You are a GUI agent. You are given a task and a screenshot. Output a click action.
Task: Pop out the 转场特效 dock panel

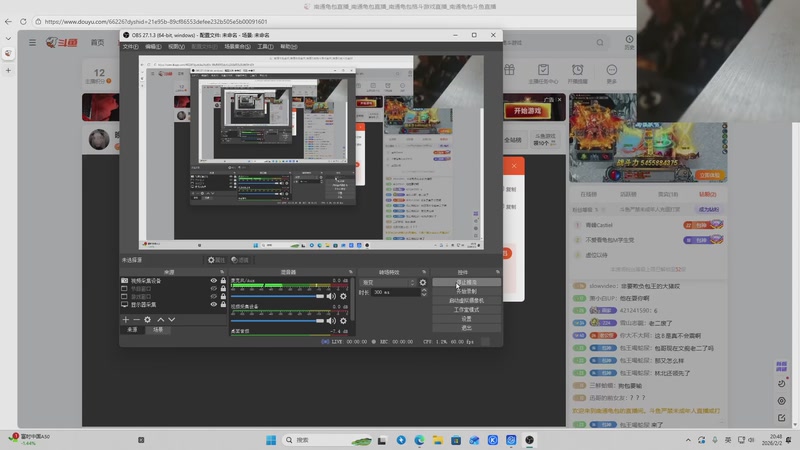[424, 272]
